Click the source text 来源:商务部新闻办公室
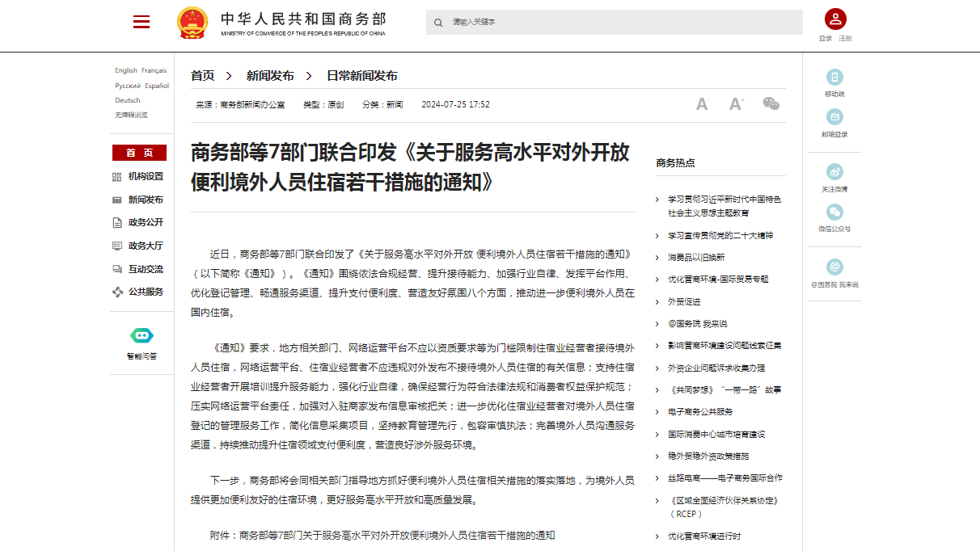 pos(240,104)
